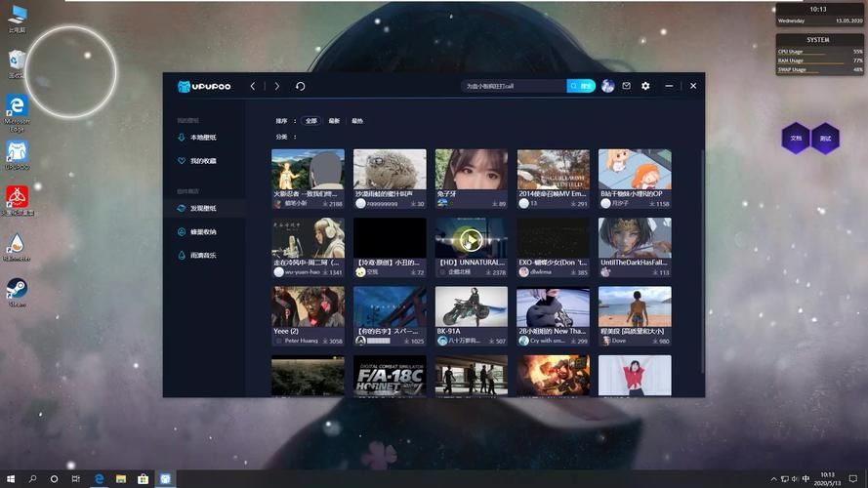Click uploader name Dove

618,341
